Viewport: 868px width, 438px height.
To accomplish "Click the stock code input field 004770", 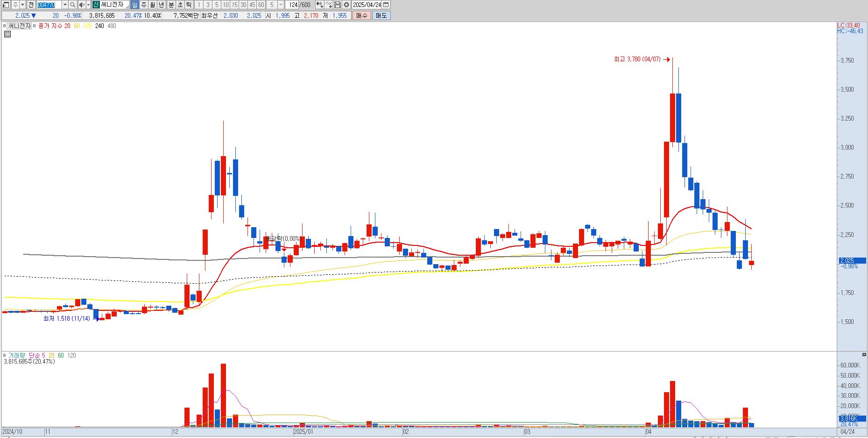I will [x=49, y=5].
